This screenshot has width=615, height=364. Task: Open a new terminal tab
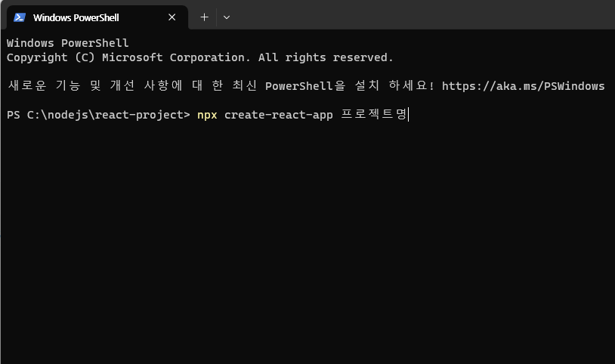[x=204, y=17]
